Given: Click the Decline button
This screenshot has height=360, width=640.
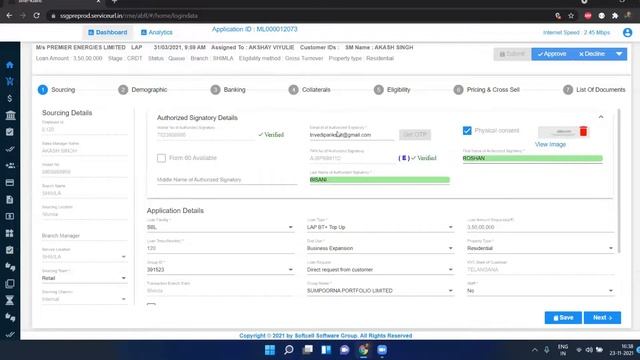Looking at the screenshot, I should click(591, 54).
